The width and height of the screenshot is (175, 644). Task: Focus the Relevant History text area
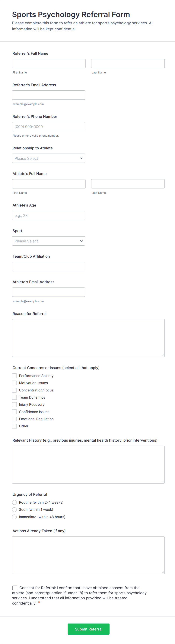click(x=88, y=465)
